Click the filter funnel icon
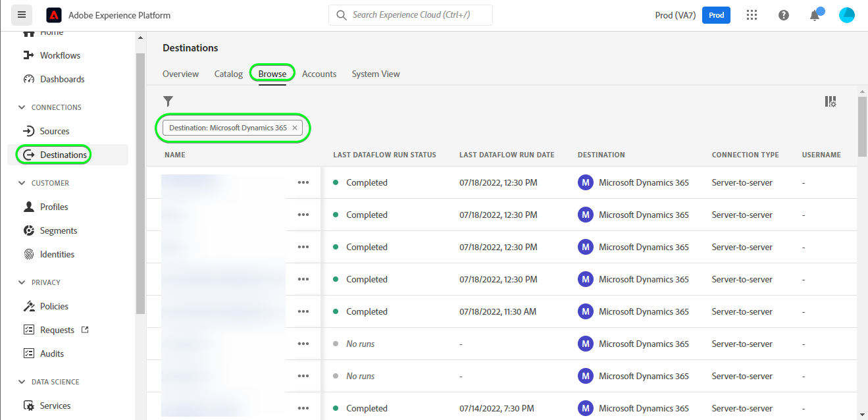The image size is (868, 420). (x=168, y=101)
